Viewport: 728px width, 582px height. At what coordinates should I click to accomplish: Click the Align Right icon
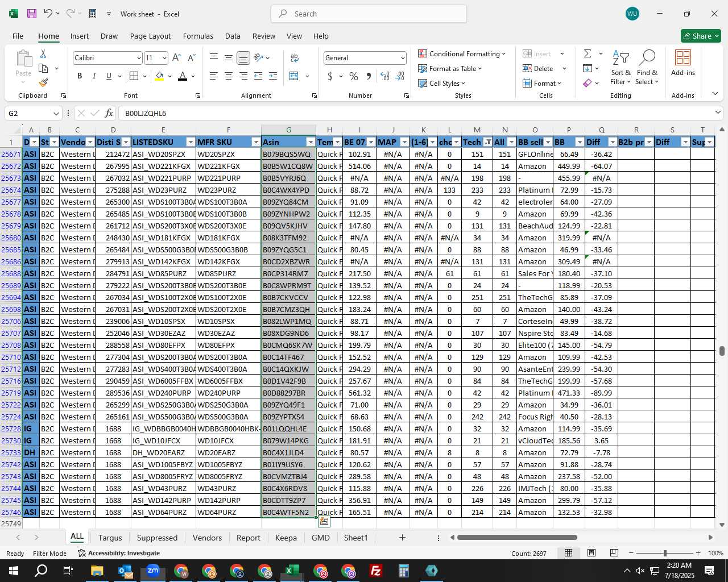[243, 76]
